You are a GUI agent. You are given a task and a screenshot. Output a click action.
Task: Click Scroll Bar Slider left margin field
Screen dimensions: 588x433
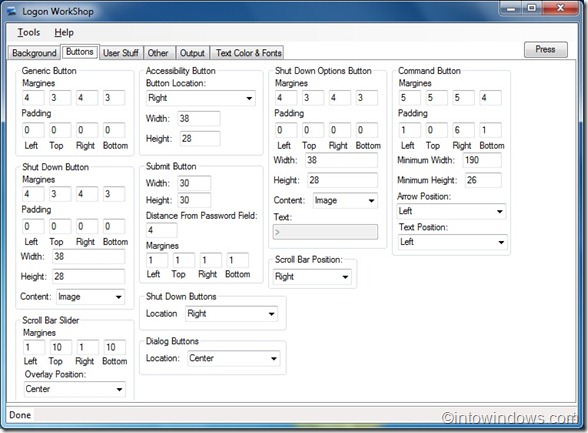[x=34, y=347]
